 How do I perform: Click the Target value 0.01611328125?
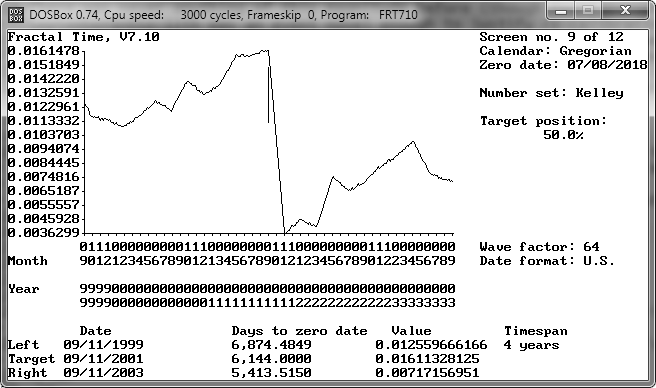(x=427, y=359)
